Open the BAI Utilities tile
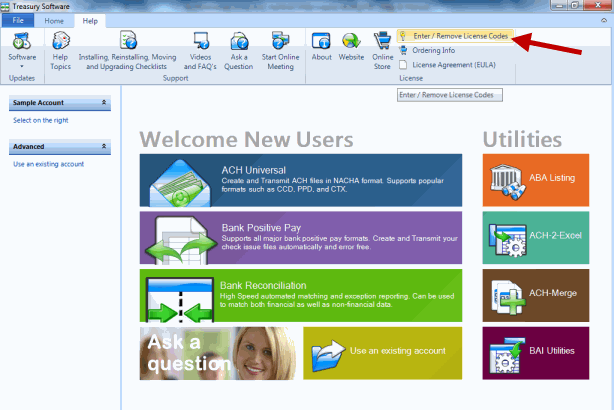 coord(536,353)
